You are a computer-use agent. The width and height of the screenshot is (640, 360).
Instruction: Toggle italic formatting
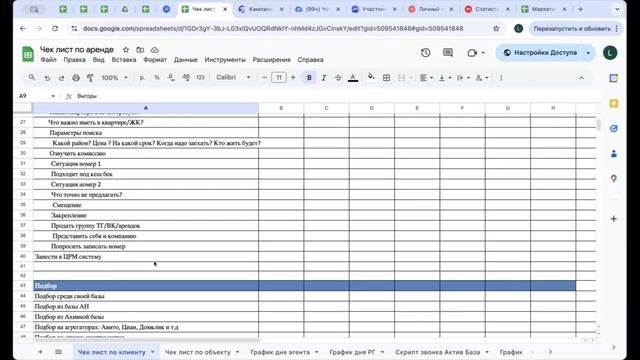(x=324, y=78)
